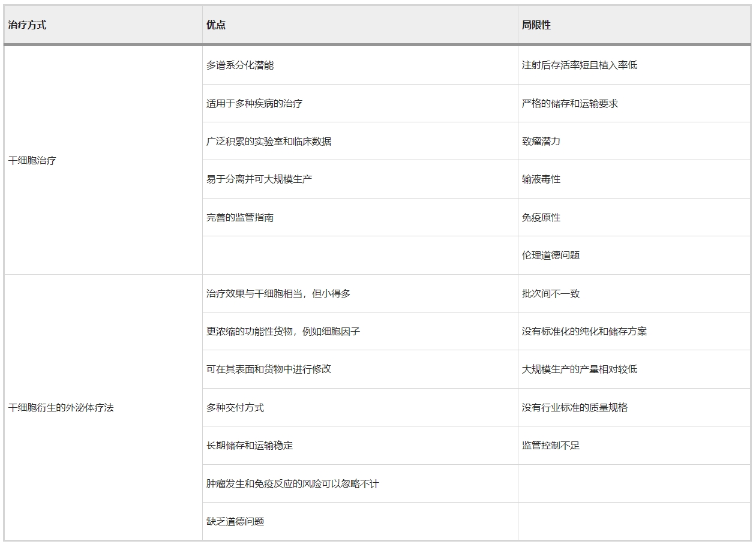The width and height of the screenshot is (756, 544).
Task: Select the 广泛积累的实验室和临床数据 cell
Action: (265, 141)
